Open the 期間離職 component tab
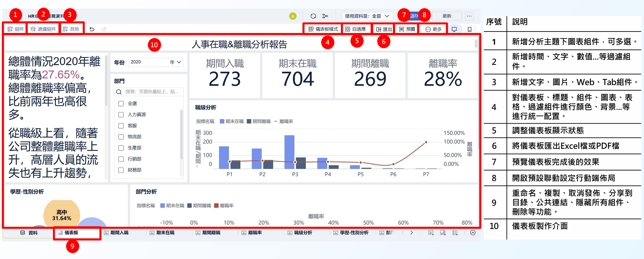 tap(208, 233)
